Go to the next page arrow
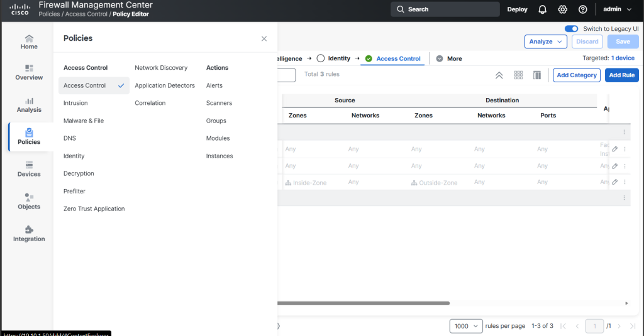644x336 pixels. [x=619, y=326]
